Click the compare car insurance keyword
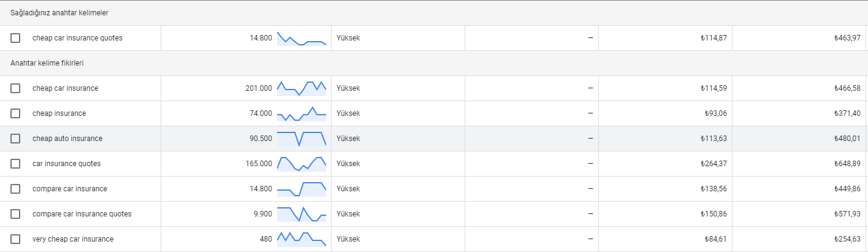Screen dimensions: 868x252 click(70, 189)
